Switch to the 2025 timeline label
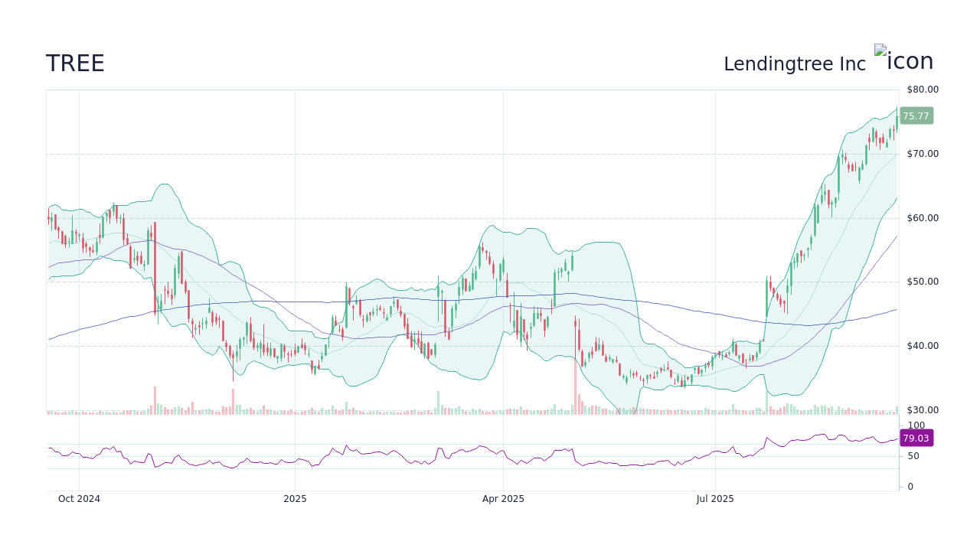The width and height of the screenshot is (980, 551). (295, 498)
